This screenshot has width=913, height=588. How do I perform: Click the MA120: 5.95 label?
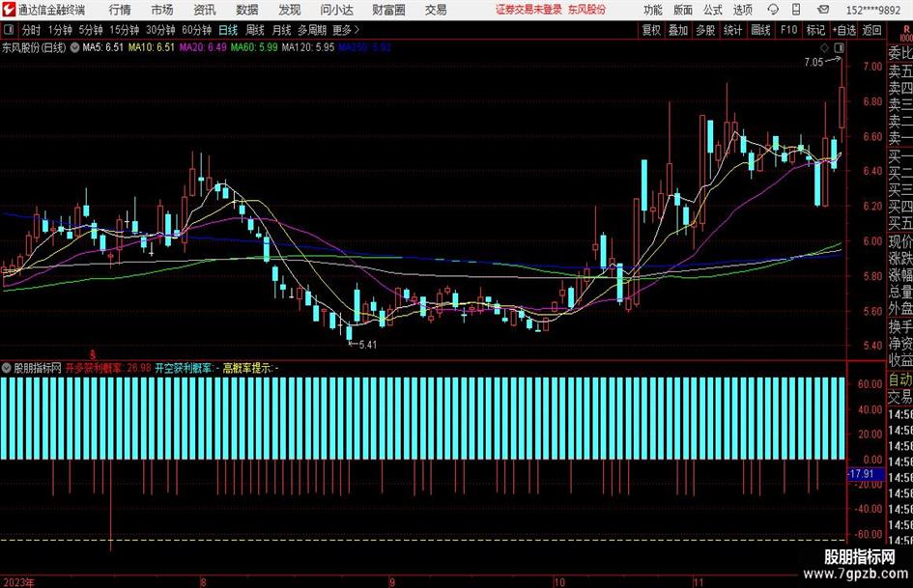pos(308,47)
